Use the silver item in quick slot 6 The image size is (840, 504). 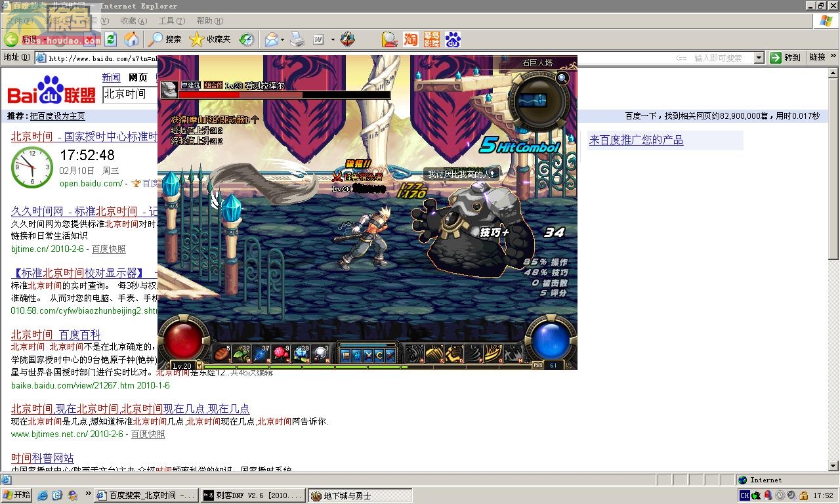coord(320,354)
